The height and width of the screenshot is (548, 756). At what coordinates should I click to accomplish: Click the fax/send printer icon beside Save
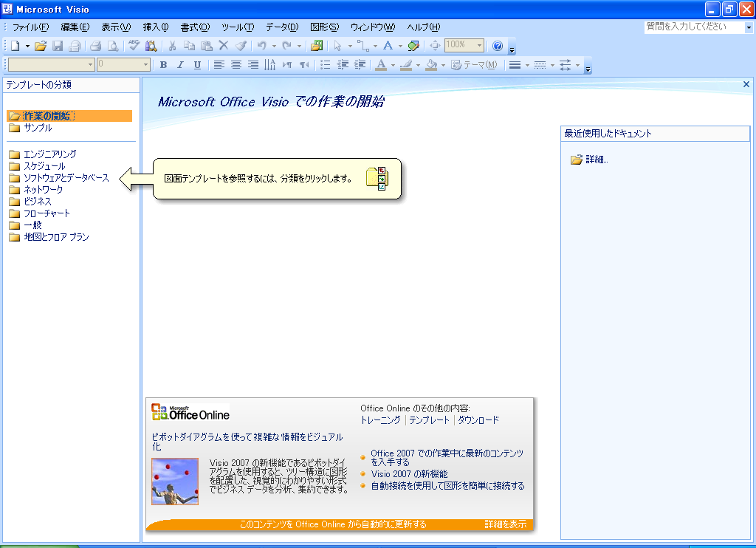(75, 46)
